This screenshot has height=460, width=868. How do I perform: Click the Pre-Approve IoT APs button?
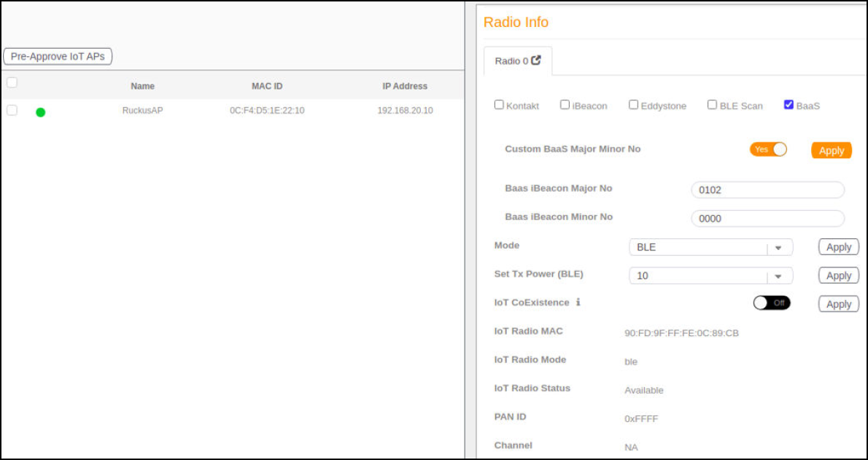point(58,56)
